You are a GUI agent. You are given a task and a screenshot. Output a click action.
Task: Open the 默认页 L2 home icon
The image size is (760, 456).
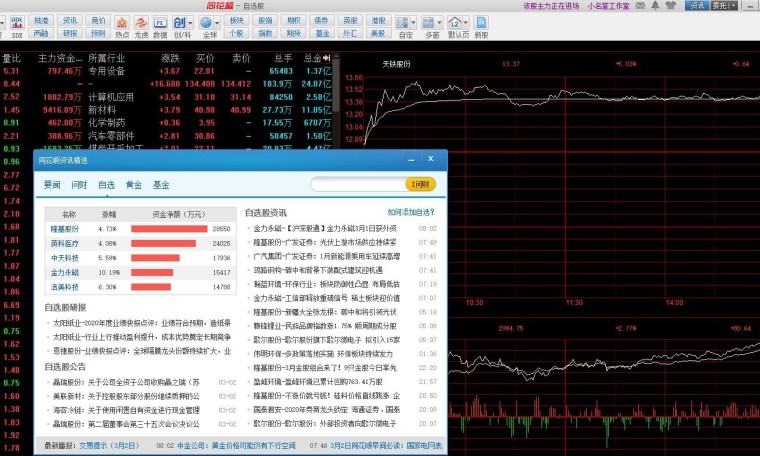point(455,23)
